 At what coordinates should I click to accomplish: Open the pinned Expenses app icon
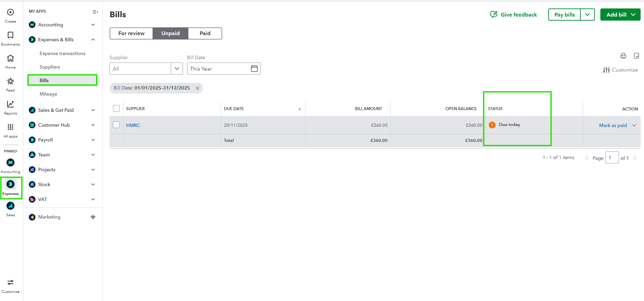10,184
